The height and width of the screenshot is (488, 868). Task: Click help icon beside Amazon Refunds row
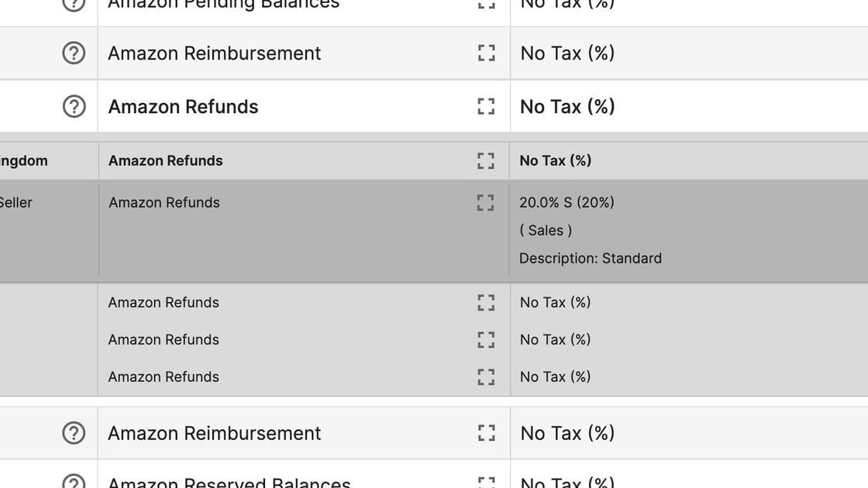pyautogui.click(x=74, y=106)
